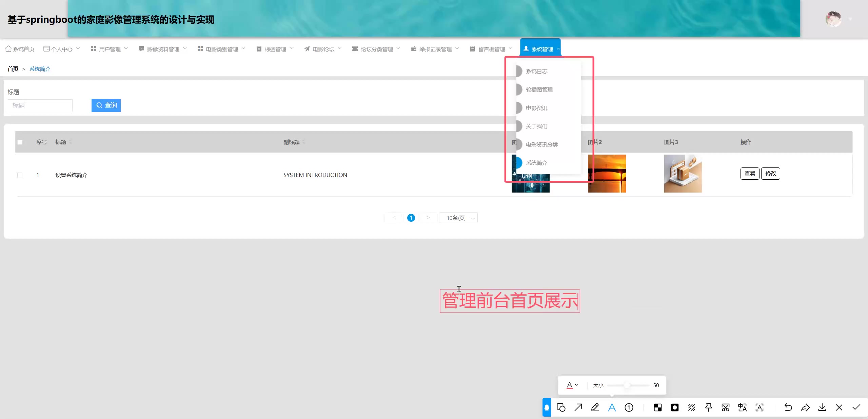Open 轮播图管理 in the dropdown menu
868x419 pixels.
[539, 89]
